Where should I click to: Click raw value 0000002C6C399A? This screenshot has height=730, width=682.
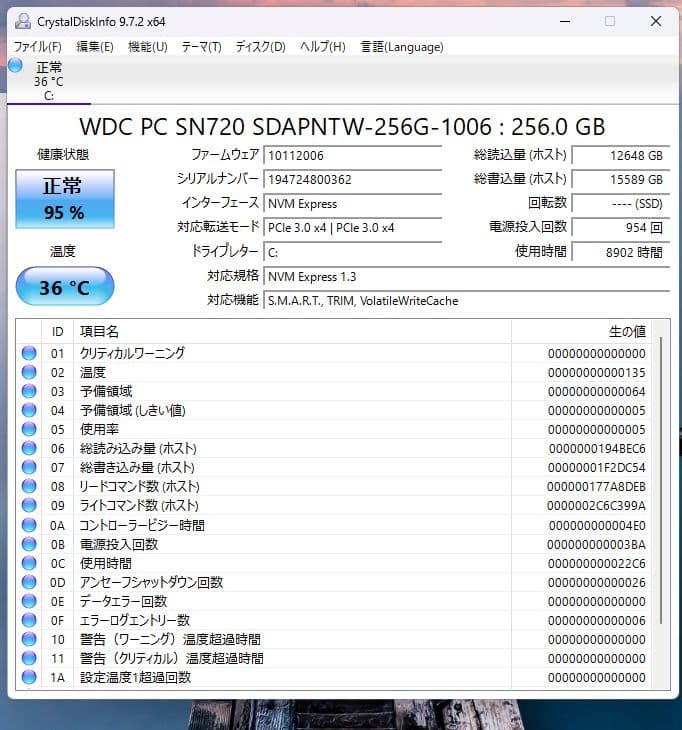coord(596,506)
